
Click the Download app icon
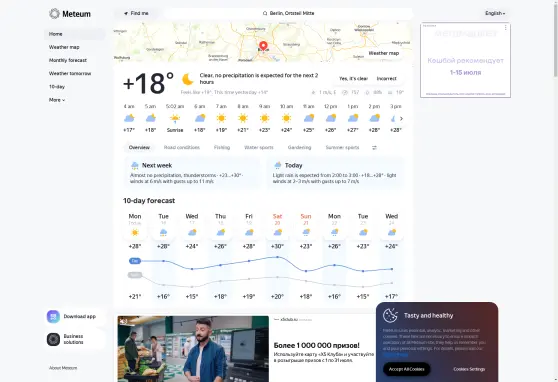[53, 316]
